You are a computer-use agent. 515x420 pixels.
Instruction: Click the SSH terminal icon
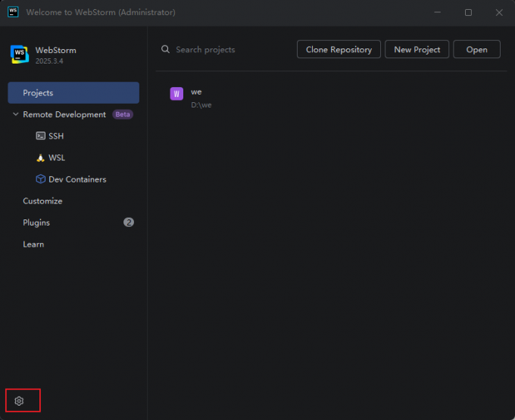40,136
